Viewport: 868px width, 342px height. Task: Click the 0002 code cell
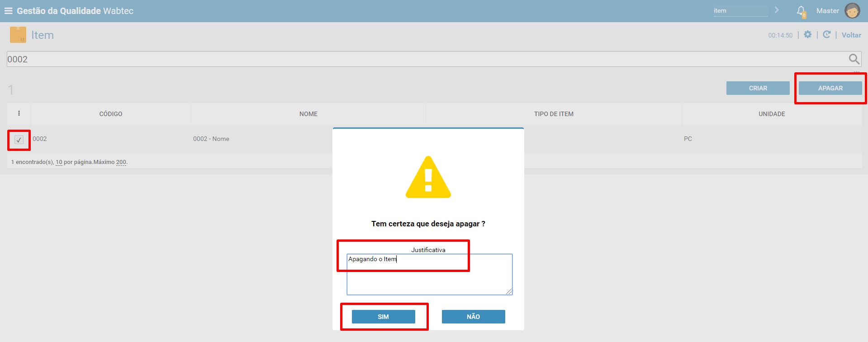[40, 139]
